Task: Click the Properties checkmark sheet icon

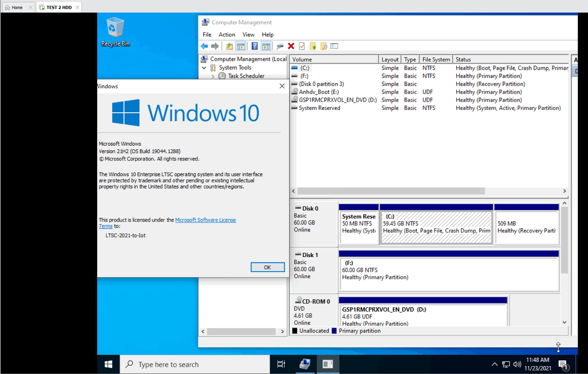Action: pos(302,46)
